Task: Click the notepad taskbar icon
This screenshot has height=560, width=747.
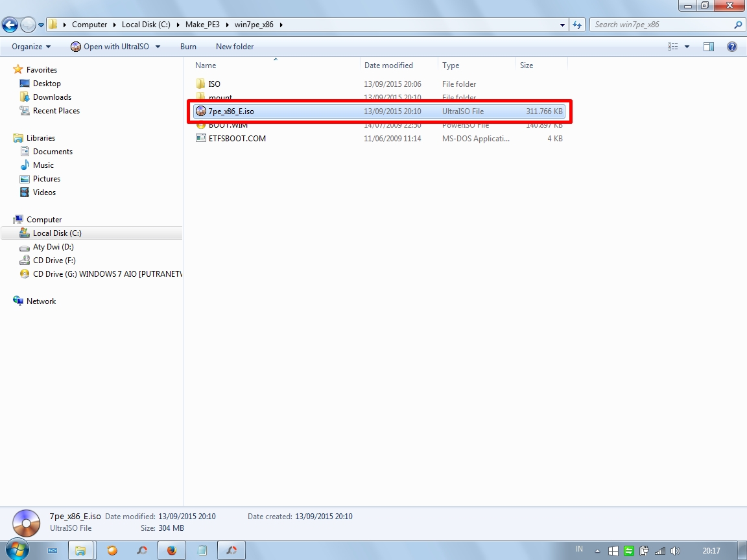Action: pyautogui.click(x=202, y=550)
